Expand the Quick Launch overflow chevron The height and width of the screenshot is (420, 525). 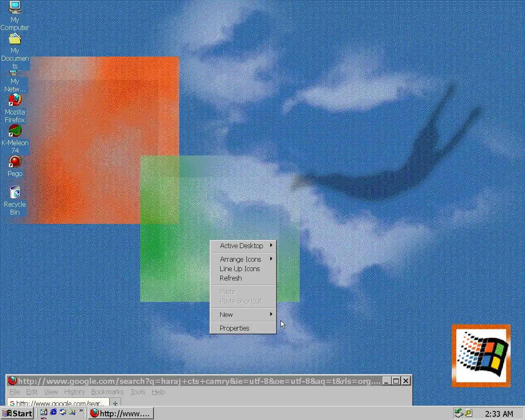pos(81,411)
